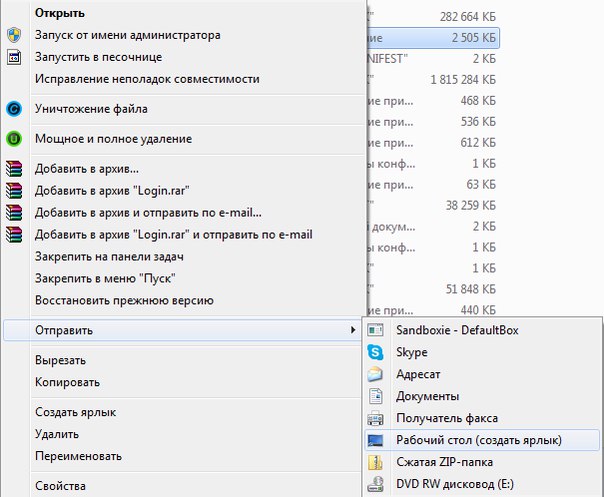Select Копировать from the context menu
The height and width of the screenshot is (497, 604).
[x=67, y=382]
